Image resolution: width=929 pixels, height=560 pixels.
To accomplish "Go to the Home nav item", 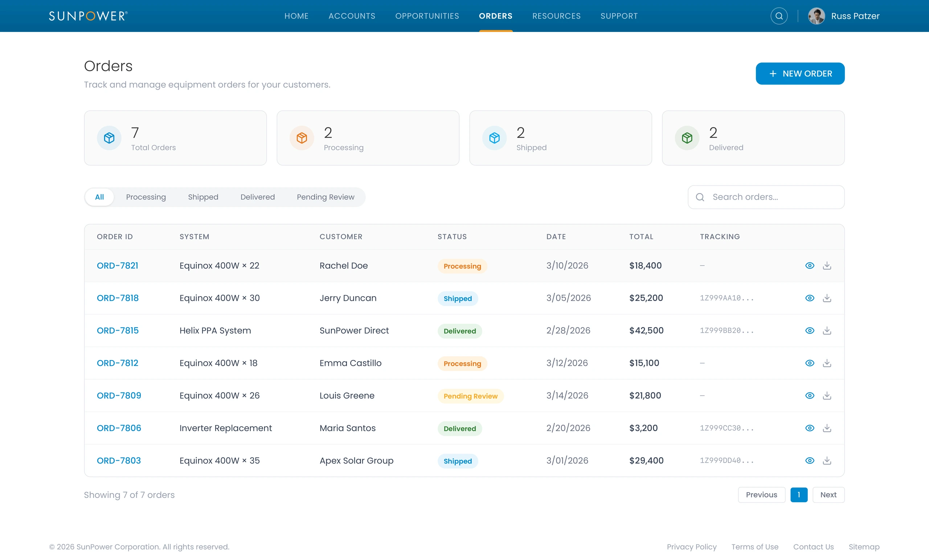I will point(296,16).
